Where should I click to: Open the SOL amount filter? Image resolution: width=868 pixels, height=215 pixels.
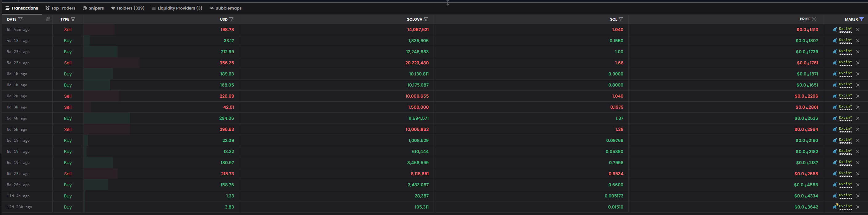pyautogui.click(x=621, y=19)
